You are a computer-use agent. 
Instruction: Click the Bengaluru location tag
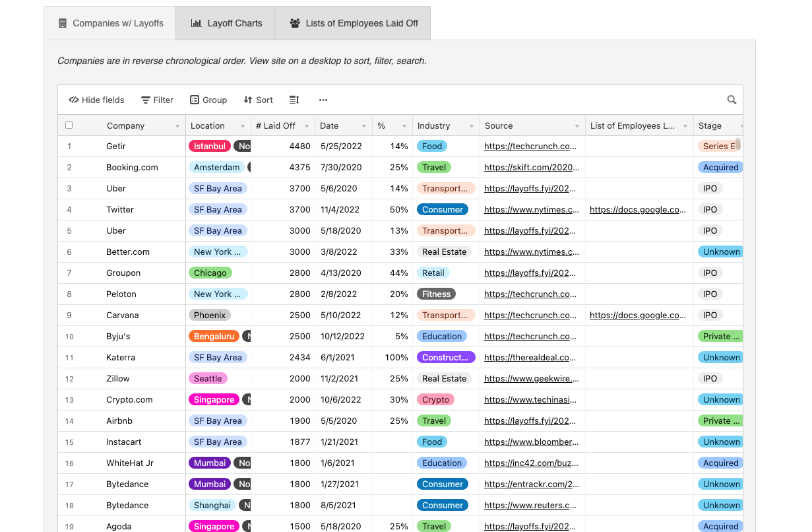tap(214, 337)
